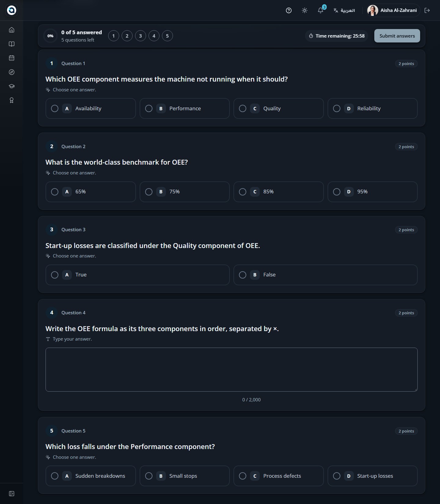Choose Process defects for question 5
This screenshot has width=440, height=504.
point(278,476)
